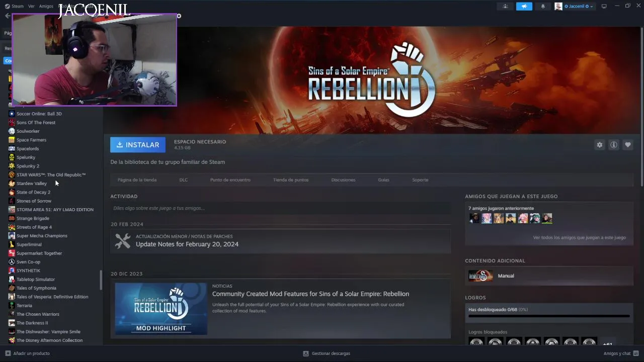This screenshot has width=644, height=362.
Task: Open the Discusiones tab
Action: click(x=343, y=180)
